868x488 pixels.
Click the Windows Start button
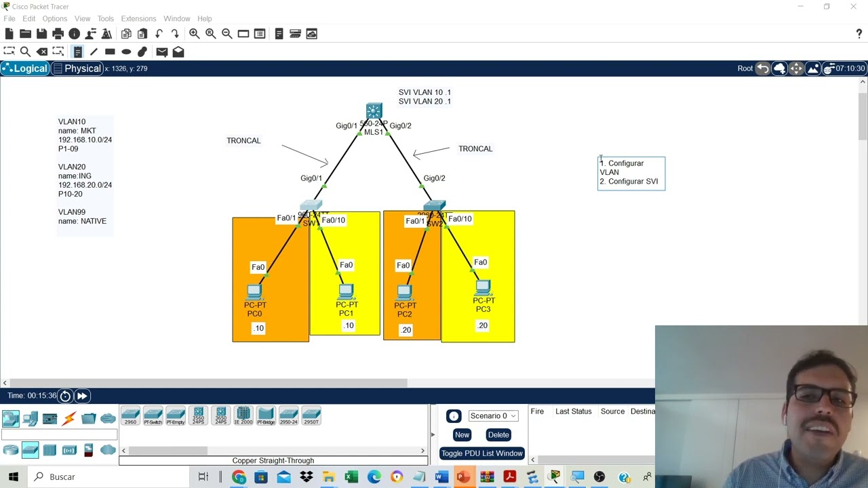[14, 477]
